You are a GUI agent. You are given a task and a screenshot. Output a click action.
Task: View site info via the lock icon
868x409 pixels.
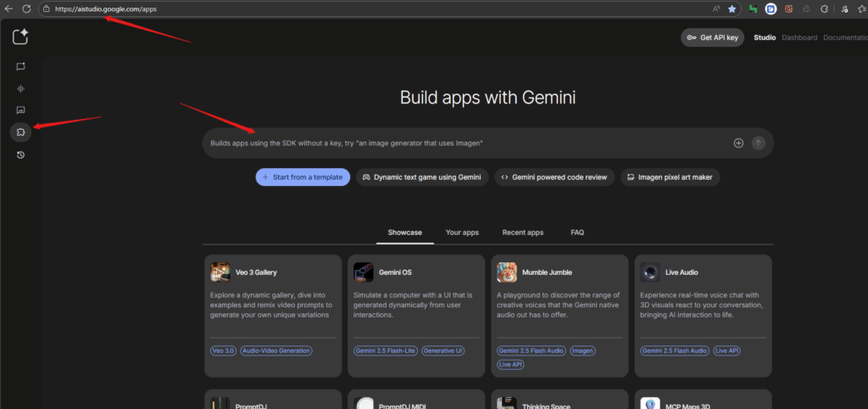click(47, 8)
